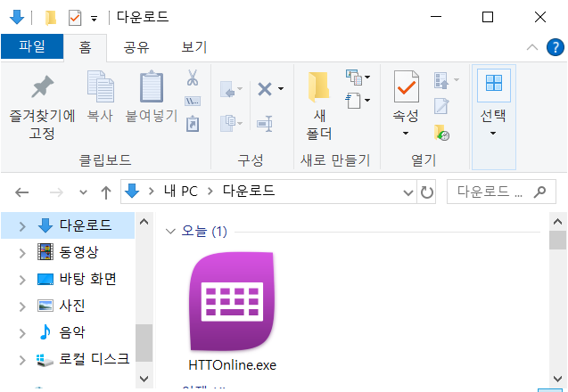Image resolution: width=568 pixels, height=392 pixels.
Task: Click quick access properties checkmark in title bar
Action: (75, 17)
